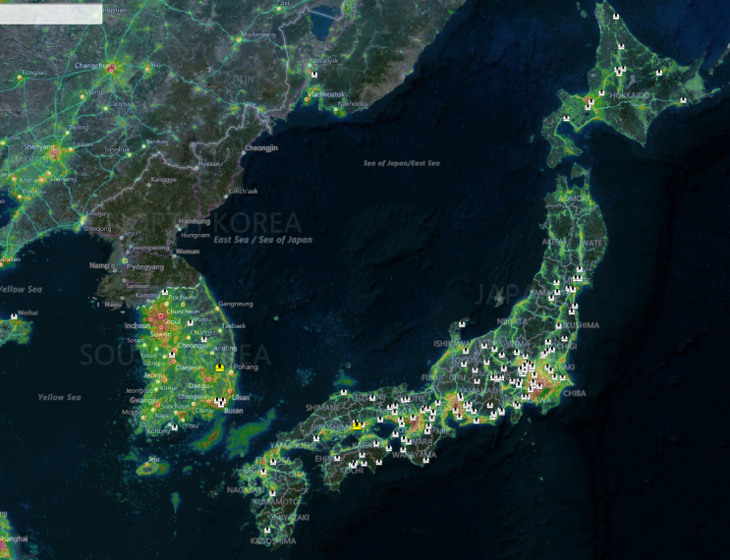Click the 'Sea of Japan/East Sea' label
This screenshot has height=560, width=730.
pos(401,163)
